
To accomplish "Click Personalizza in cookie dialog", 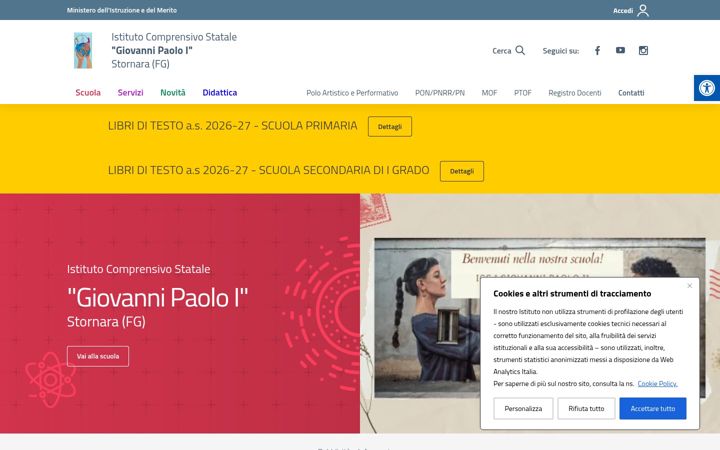I will [x=523, y=409].
